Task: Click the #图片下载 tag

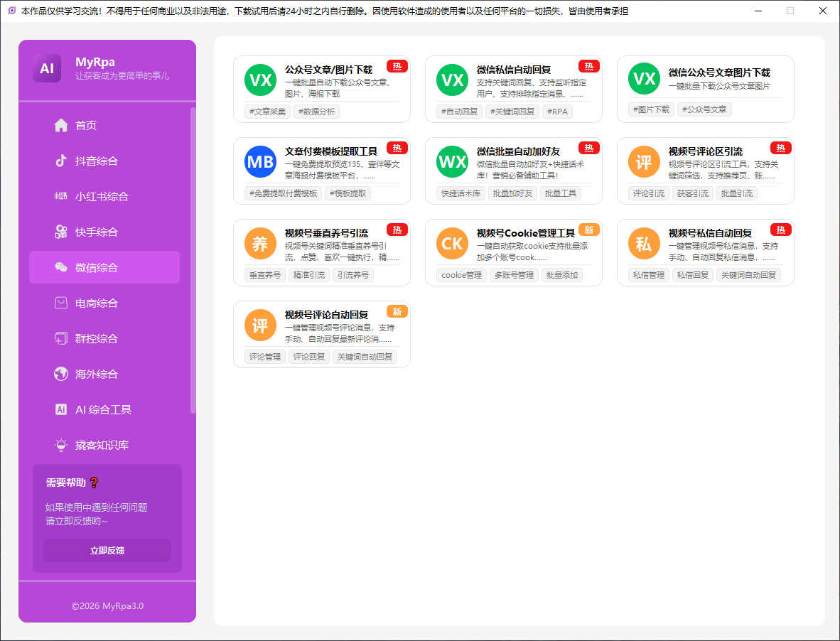Action: click(x=651, y=109)
